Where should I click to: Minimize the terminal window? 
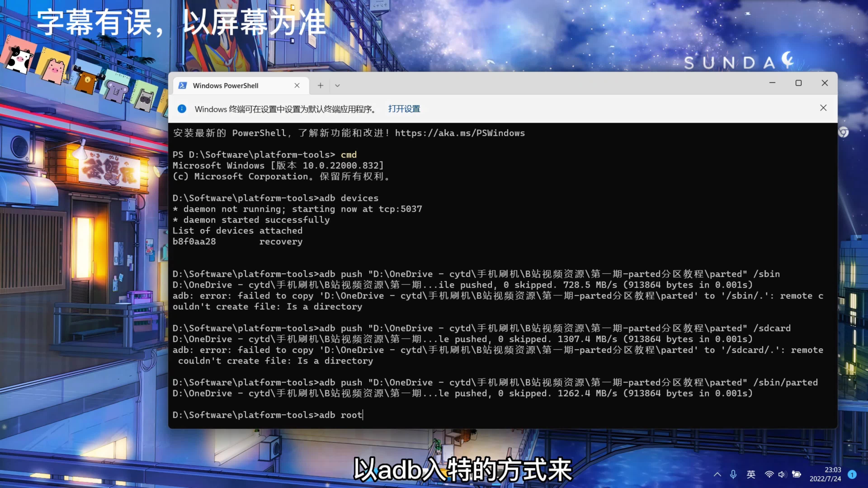(x=772, y=83)
